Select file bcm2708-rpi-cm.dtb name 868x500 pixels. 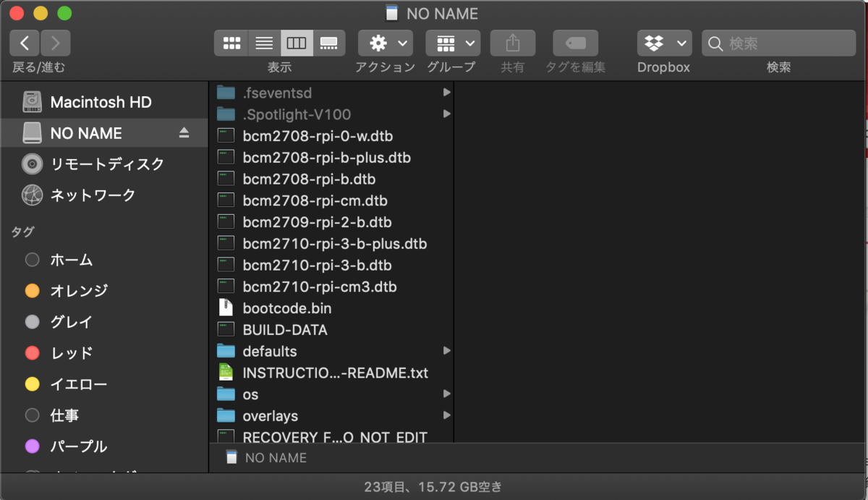pyautogui.click(x=315, y=201)
